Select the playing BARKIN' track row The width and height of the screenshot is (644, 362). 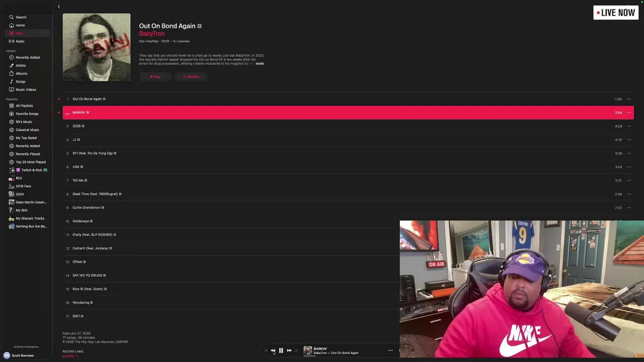pos(348,113)
